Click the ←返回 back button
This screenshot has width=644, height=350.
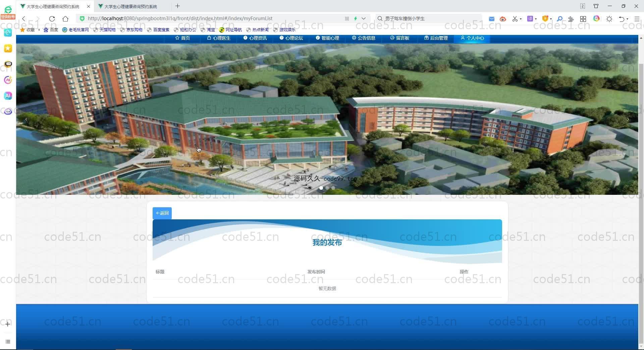(162, 213)
